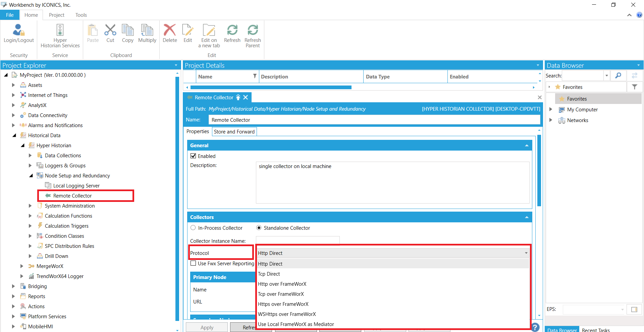This screenshot has width=644, height=332.
Task: Click the Data Browser filter funnel icon
Action: click(x=635, y=87)
